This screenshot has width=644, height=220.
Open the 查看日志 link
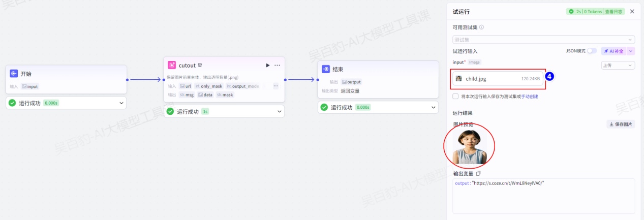(614, 11)
